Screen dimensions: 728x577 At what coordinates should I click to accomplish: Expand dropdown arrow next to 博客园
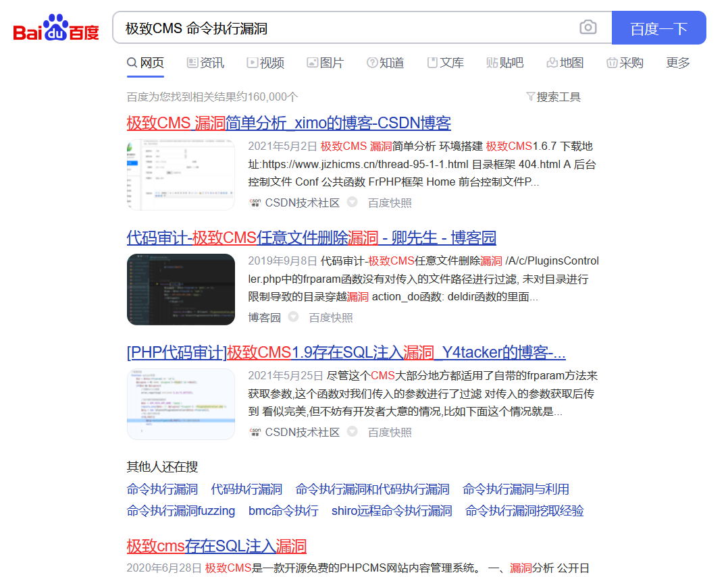[x=294, y=317]
